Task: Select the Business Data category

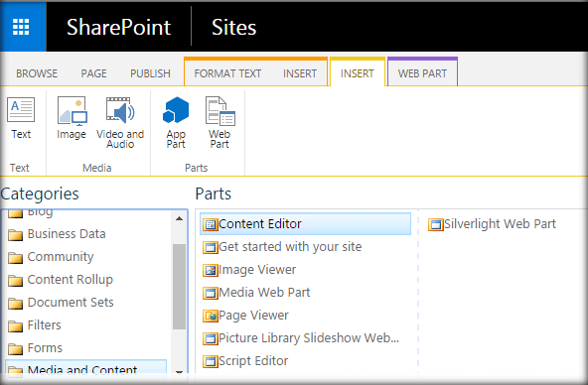Action: 67,234
